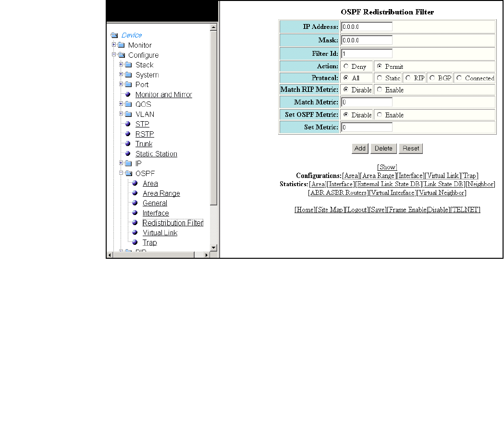
Task: Expand the Port tree node
Action: (121, 84)
